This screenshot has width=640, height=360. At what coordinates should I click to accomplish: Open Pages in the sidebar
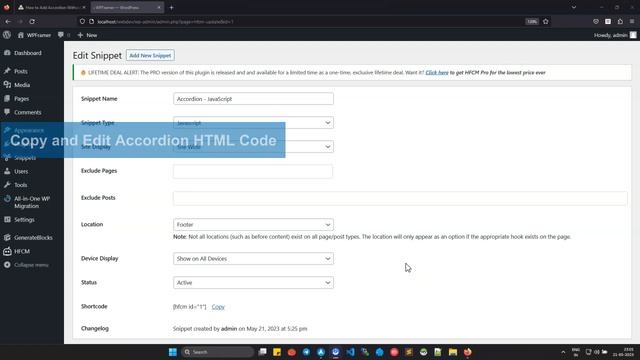pos(21,99)
